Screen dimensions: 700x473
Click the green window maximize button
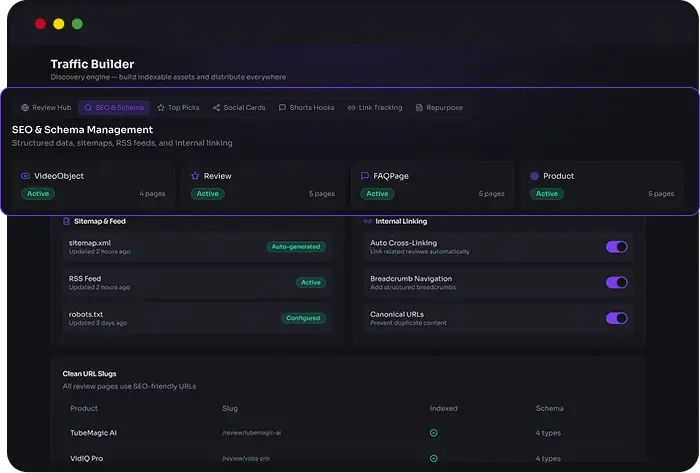point(77,24)
